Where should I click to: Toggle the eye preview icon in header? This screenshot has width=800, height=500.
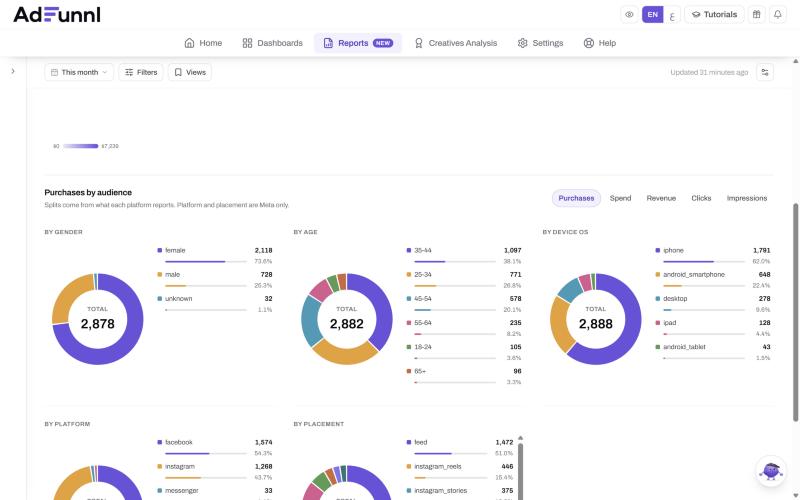tap(629, 14)
